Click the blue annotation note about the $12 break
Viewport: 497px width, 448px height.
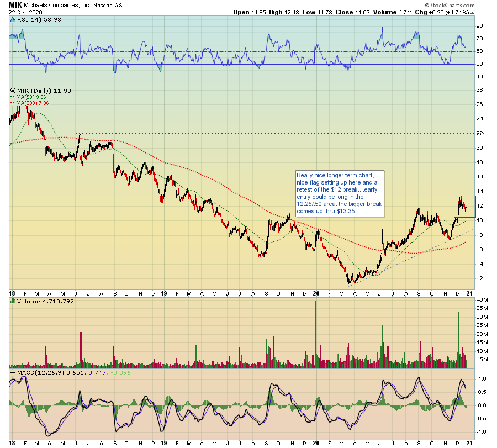point(340,193)
